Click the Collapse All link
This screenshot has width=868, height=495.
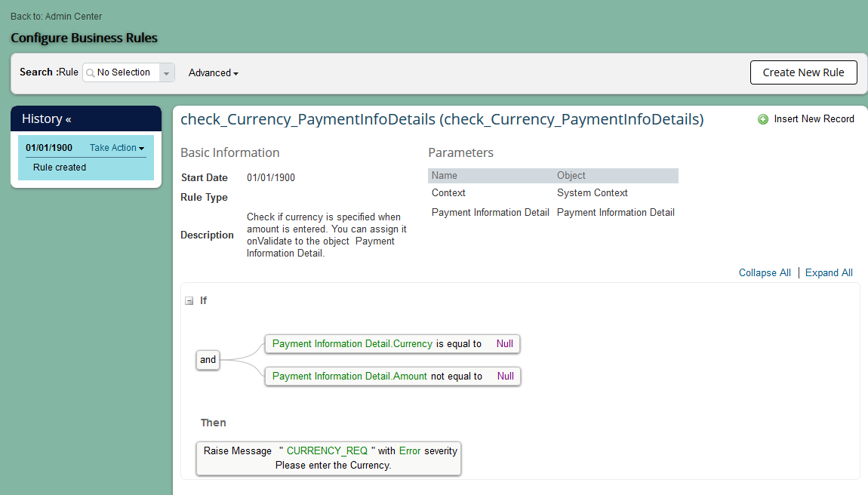point(765,273)
